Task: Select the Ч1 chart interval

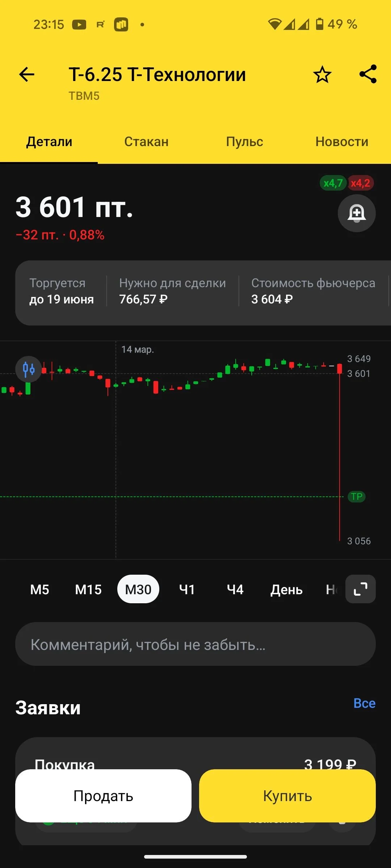Action: pyautogui.click(x=187, y=590)
